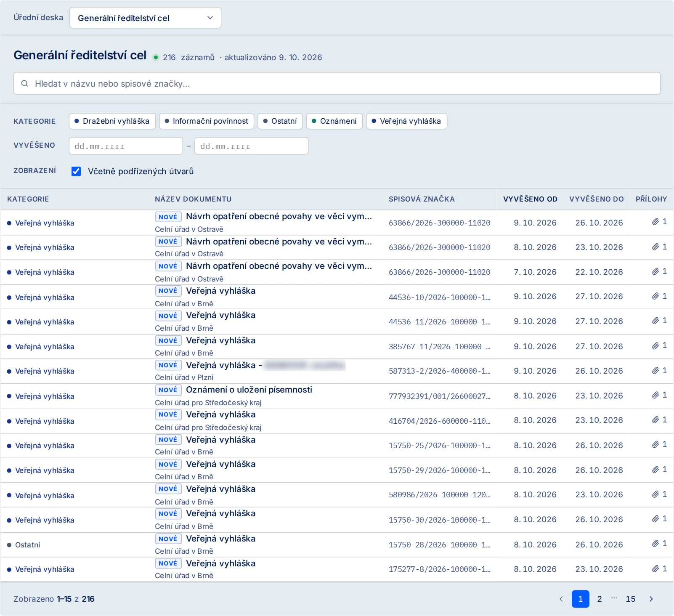Screen dimensions: 674x616
Task: Uncheck Včetně podřízených útvarů checkbox
Action: point(76,171)
